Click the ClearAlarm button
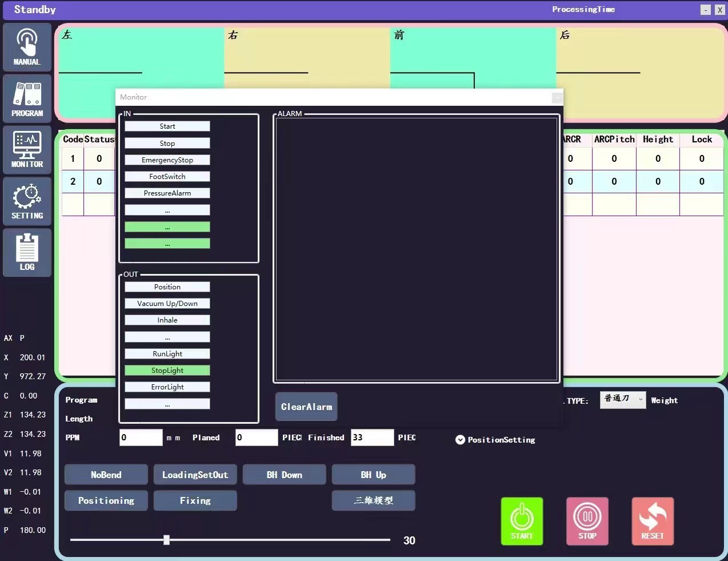 point(306,407)
